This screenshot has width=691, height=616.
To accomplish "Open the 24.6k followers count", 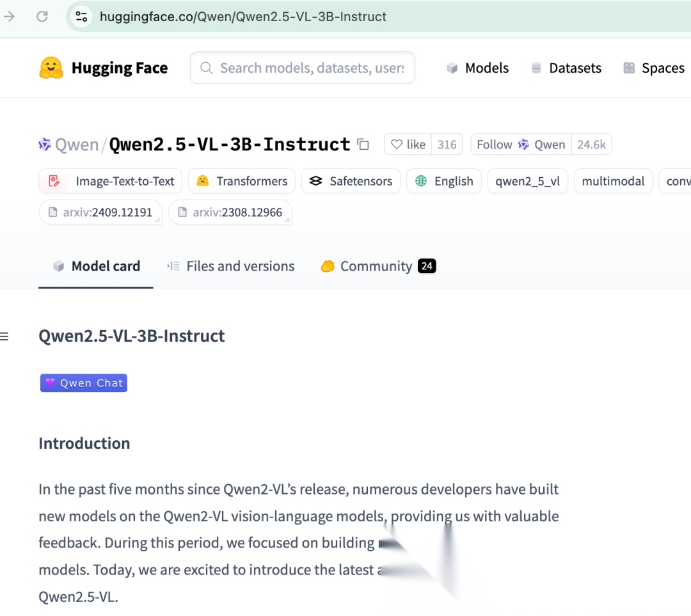I will 591,145.
